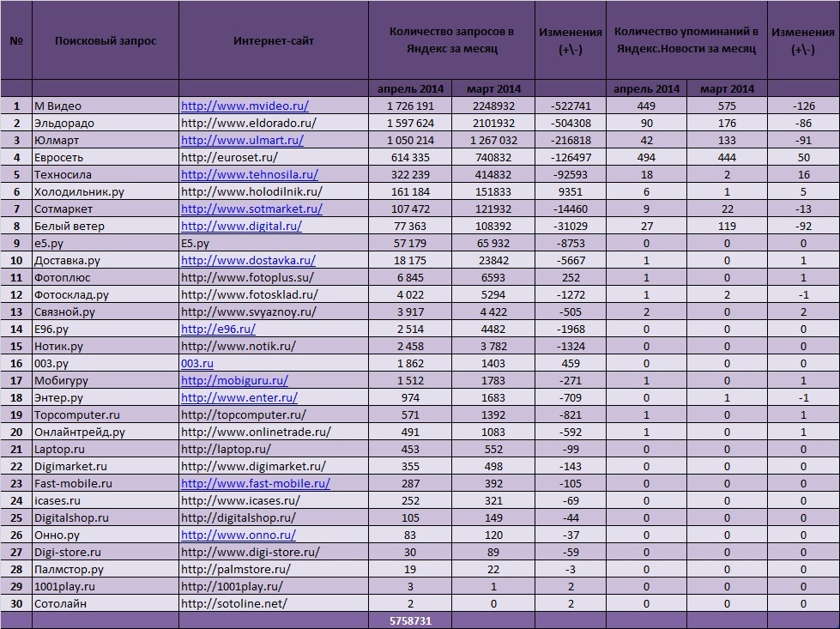Click the change value -504308
Image resolution: width=840 pixels, height=629 pixels.
click(571, 124)
